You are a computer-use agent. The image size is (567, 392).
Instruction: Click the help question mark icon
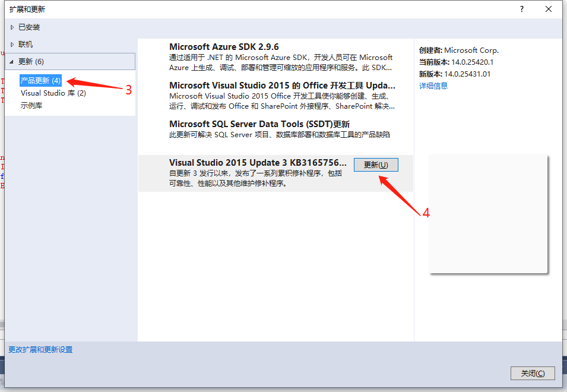point(521,9)
